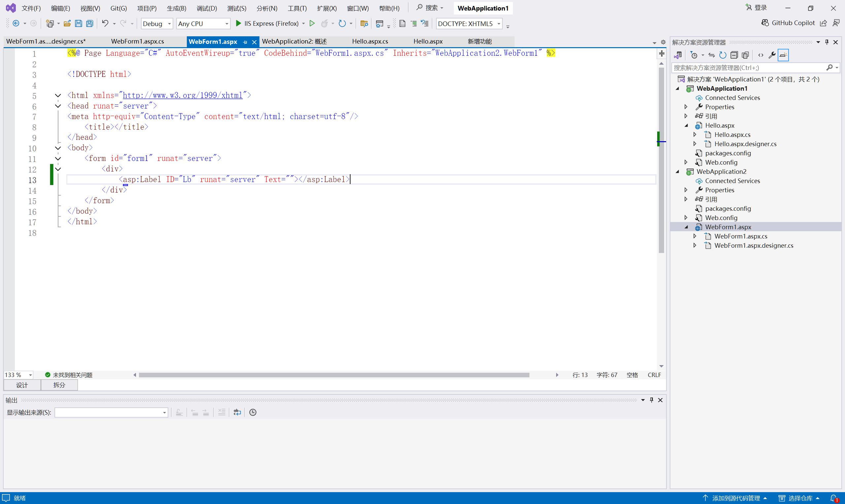845x504 pixels.
Task: Click Collapse All in Solution Explorer toolbar
Action: pyautogui.click(x=734, y=55)
